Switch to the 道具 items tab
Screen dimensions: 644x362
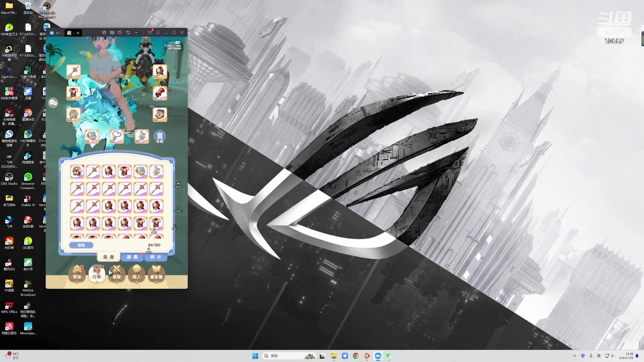[x=132, y=257]
